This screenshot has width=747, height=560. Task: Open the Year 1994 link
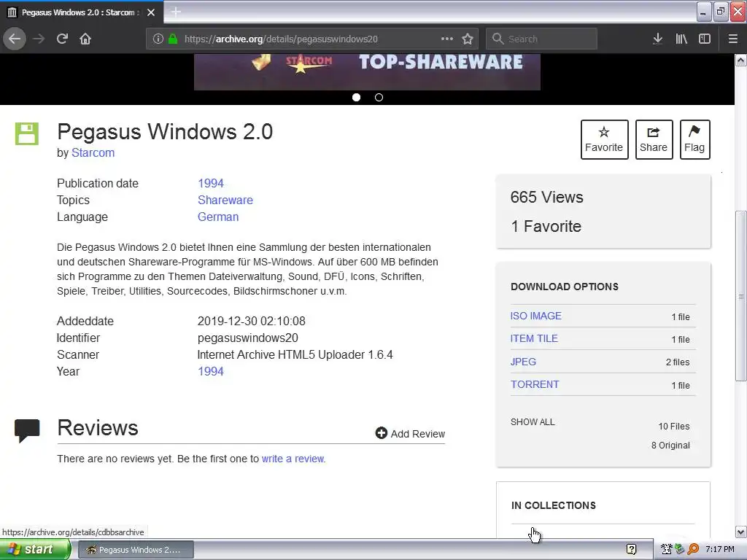coord(211,371)
